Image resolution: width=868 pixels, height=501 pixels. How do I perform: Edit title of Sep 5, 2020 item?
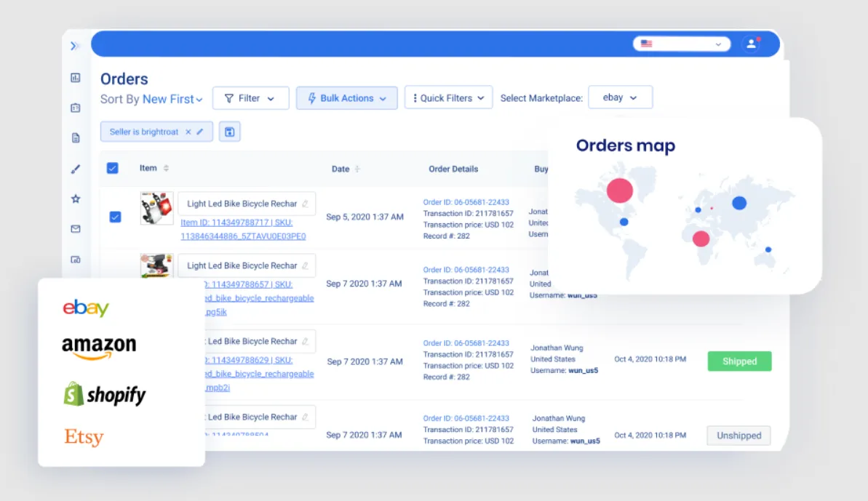(305, 204)
